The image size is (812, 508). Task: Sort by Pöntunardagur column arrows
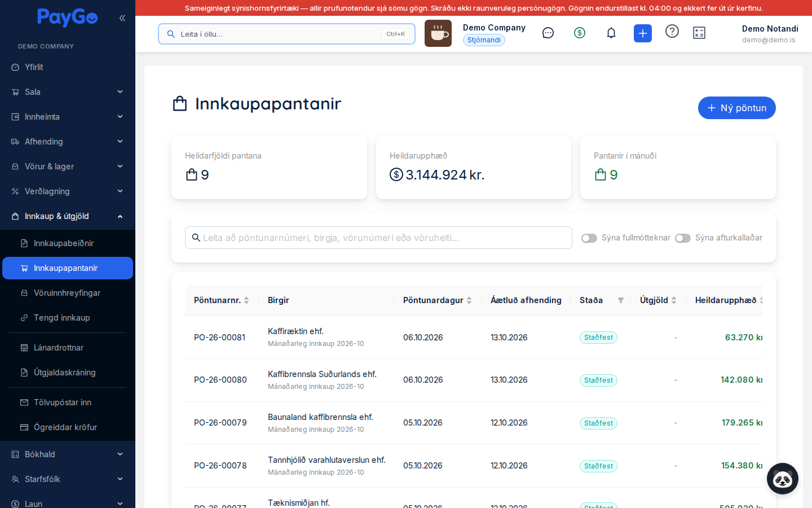pos(469,300)
